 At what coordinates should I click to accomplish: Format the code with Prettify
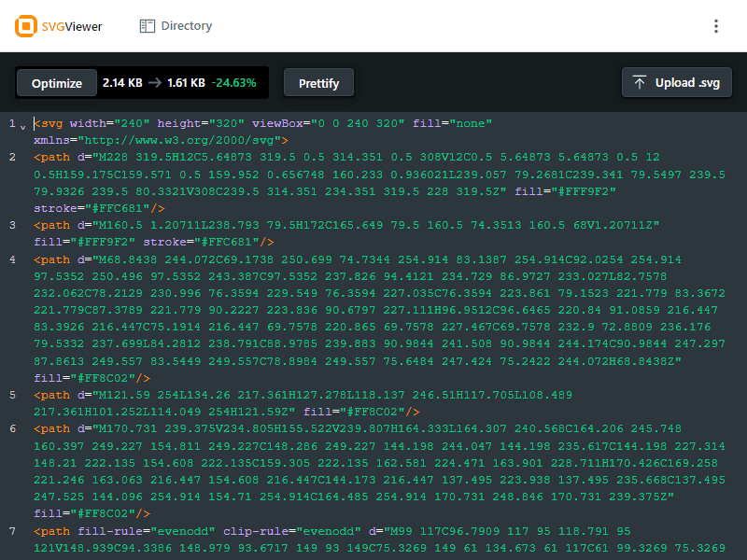click(x=318, y=83)
